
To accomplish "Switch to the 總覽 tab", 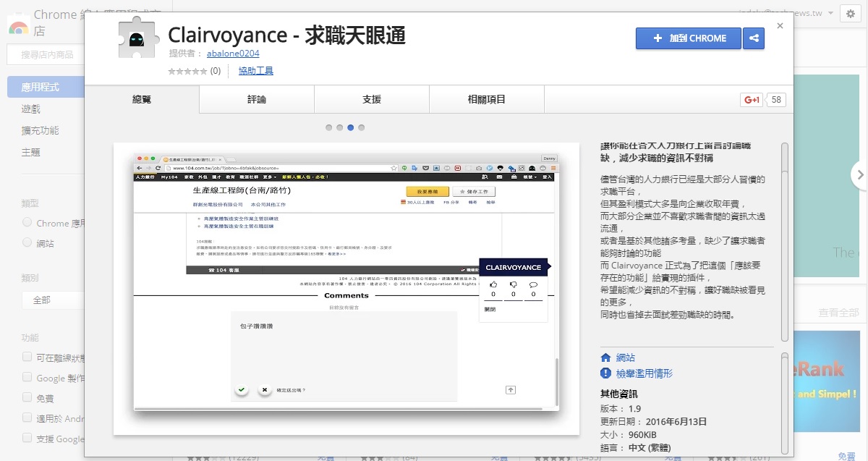I will 142,99.
